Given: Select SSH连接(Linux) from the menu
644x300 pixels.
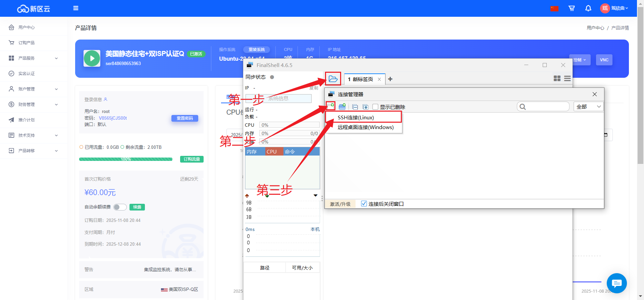Looking at the screenshot, I should point(356,117).
